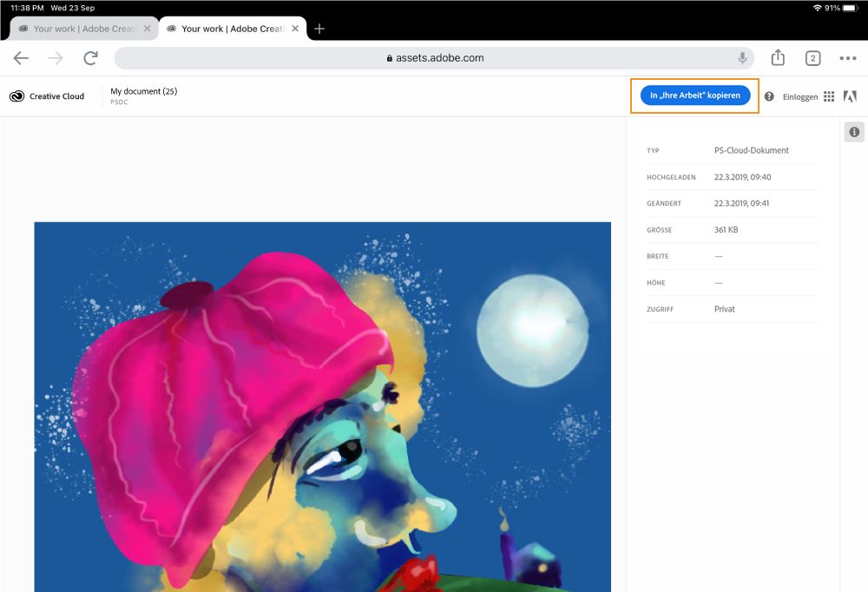868x592 pixels.
Task: Open the share sheet icon
Action: click(x=778, y=57)
